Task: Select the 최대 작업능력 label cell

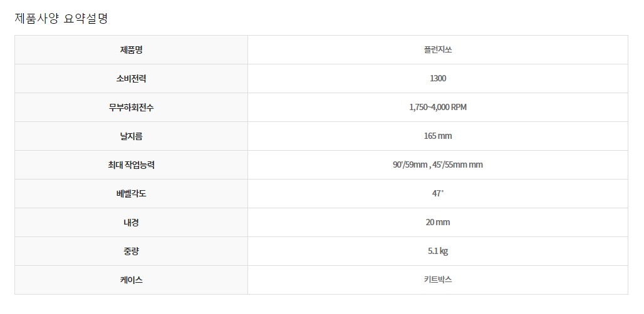Action: point(131,165)
